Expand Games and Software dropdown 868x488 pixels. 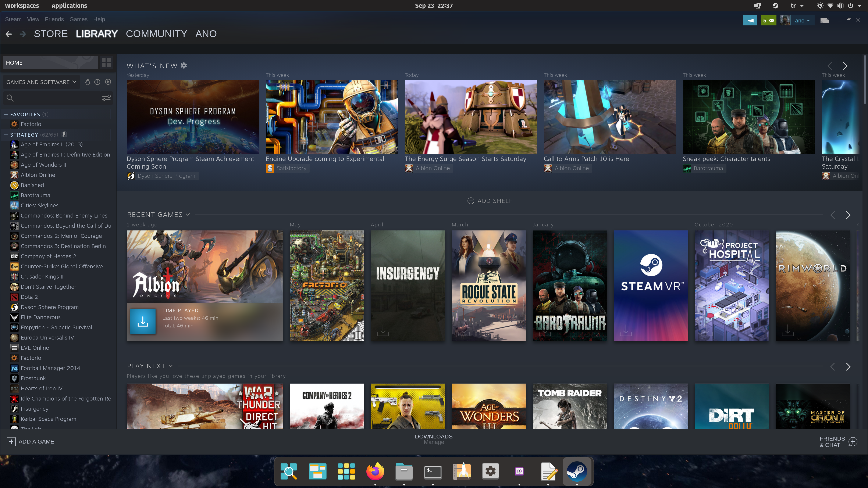[x=42, y=82]
